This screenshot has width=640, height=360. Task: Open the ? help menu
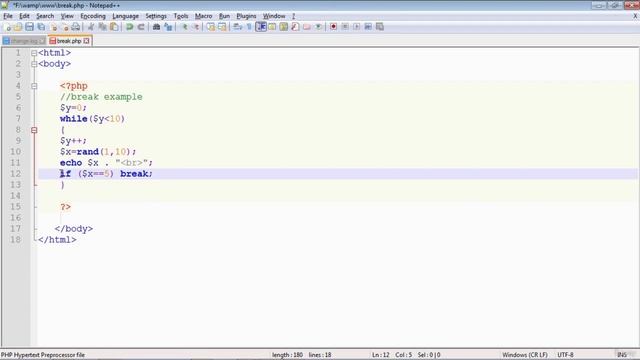[x=293, y=16]
